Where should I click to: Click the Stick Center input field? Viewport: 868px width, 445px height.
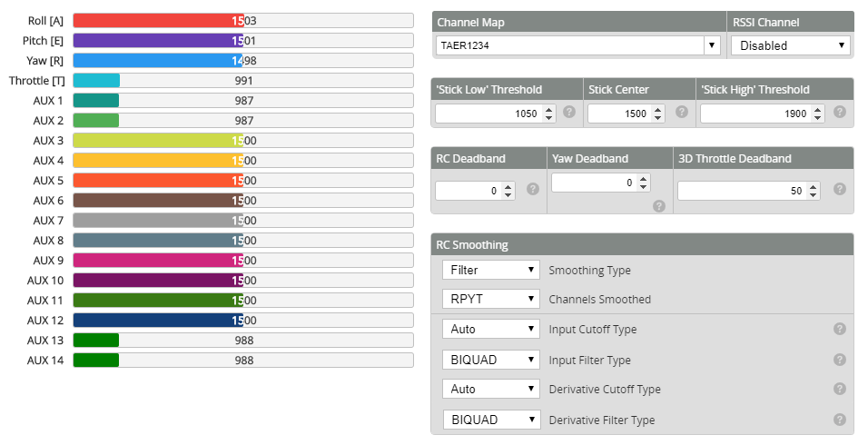tap(626, 114)
